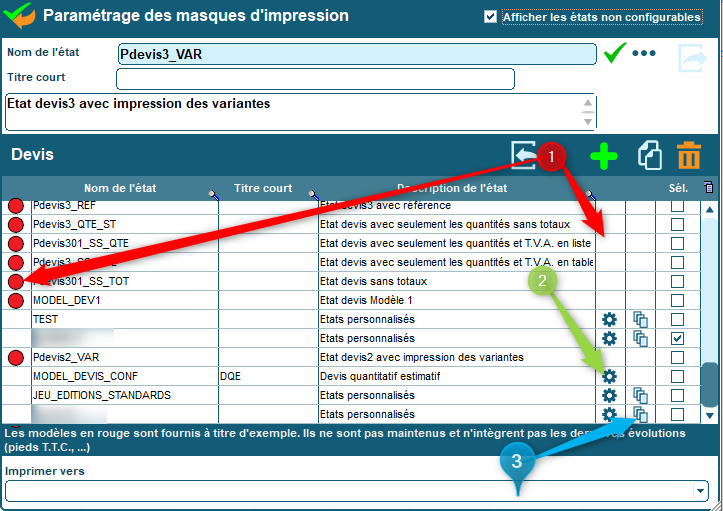Check the Sél. box for Pdevis301_SS_TOT
Image resolution: width=723 pixels, height=511 pixels.
pyautogui.click(x=677, y=281)
